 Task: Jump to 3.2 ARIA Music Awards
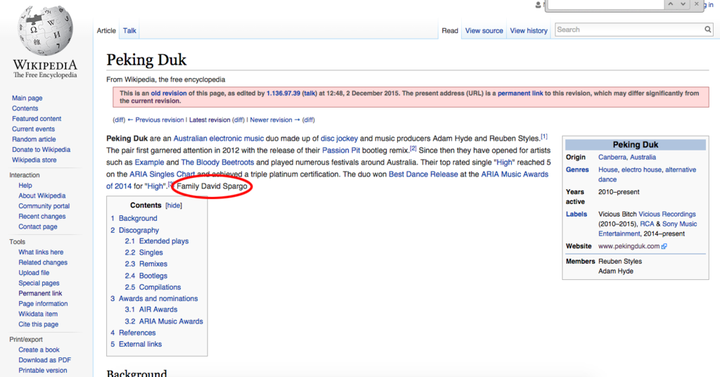coord(171,321)
